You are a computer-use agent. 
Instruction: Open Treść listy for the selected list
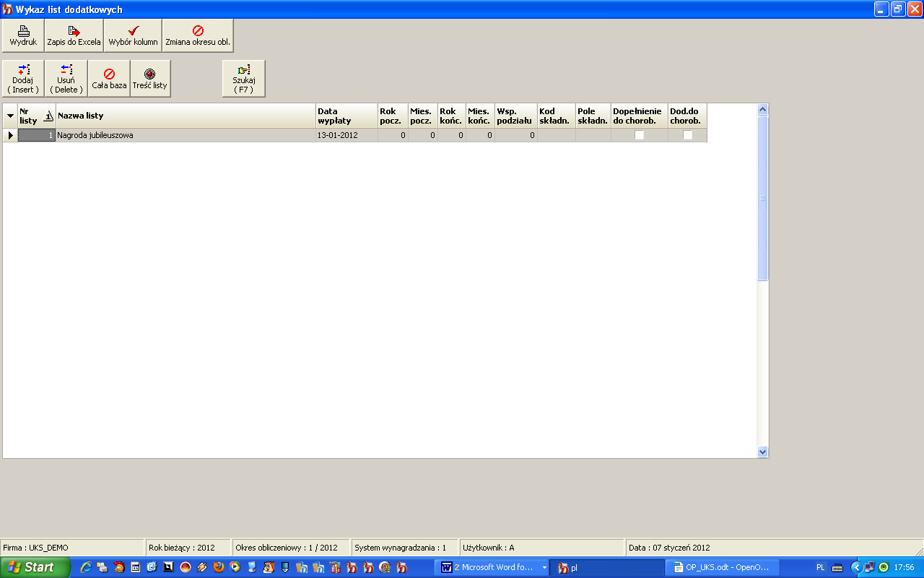pos(150,78)
